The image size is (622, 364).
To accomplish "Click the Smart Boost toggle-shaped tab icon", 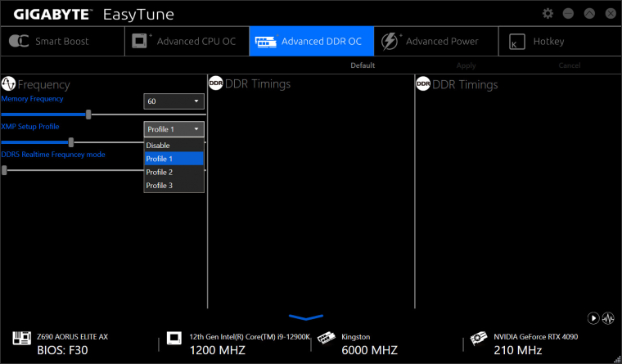I will [19, 41].
